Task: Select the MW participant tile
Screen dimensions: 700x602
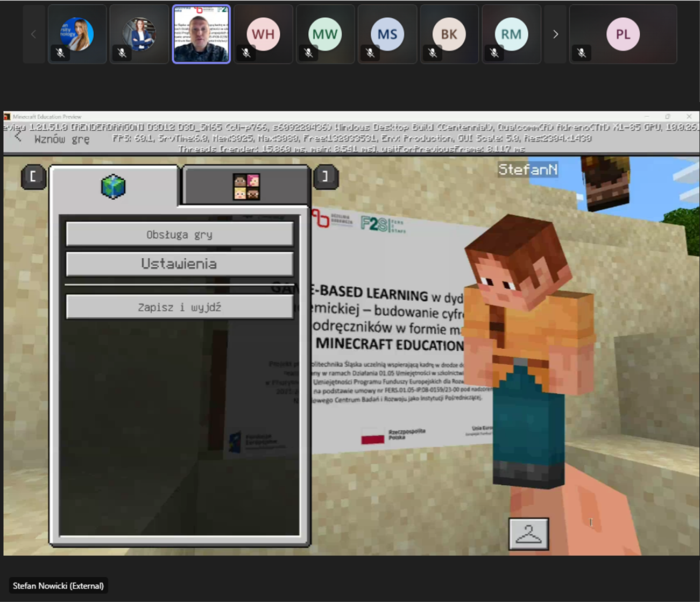Action: 325,34
